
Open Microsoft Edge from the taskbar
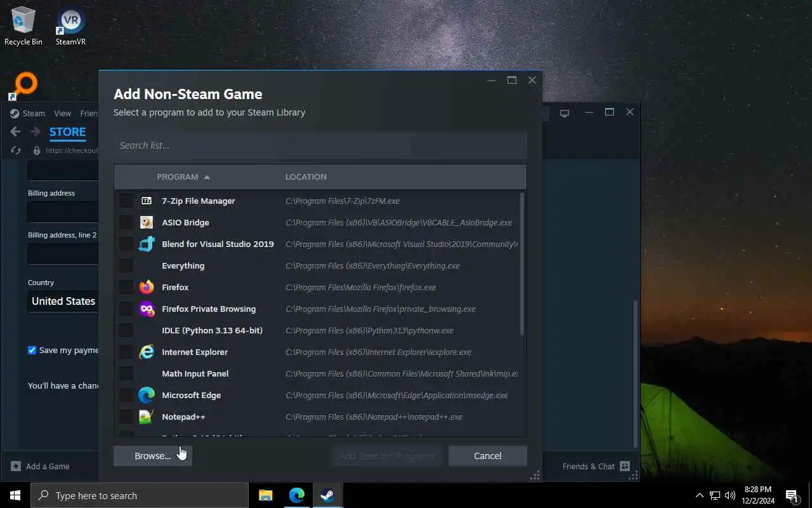click(297, 495)
